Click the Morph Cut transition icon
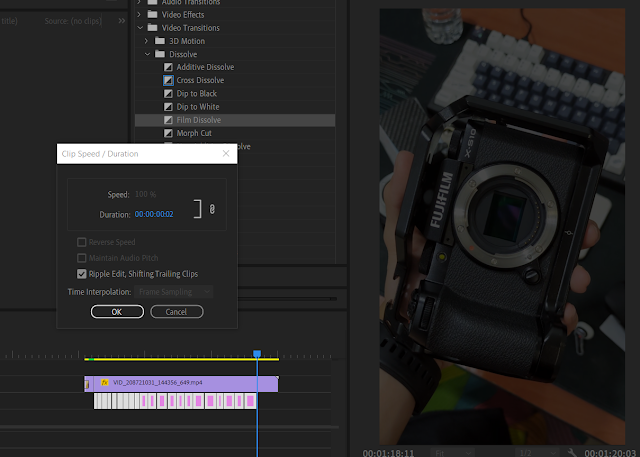 point(168,133)
